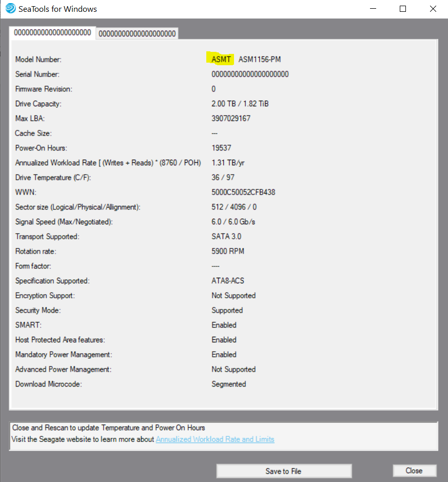448x482 pixels.
Task: Click the highlighted ASMT ASM1156-PM model value
Action: [x=246, y=59]
